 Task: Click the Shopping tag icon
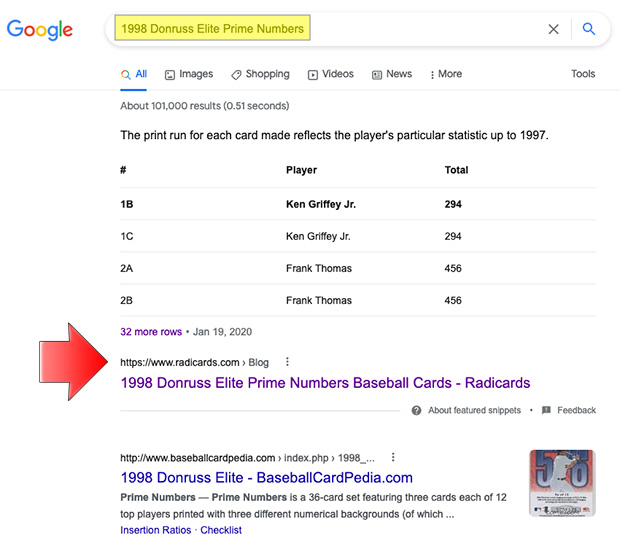(x=236, y=75)
